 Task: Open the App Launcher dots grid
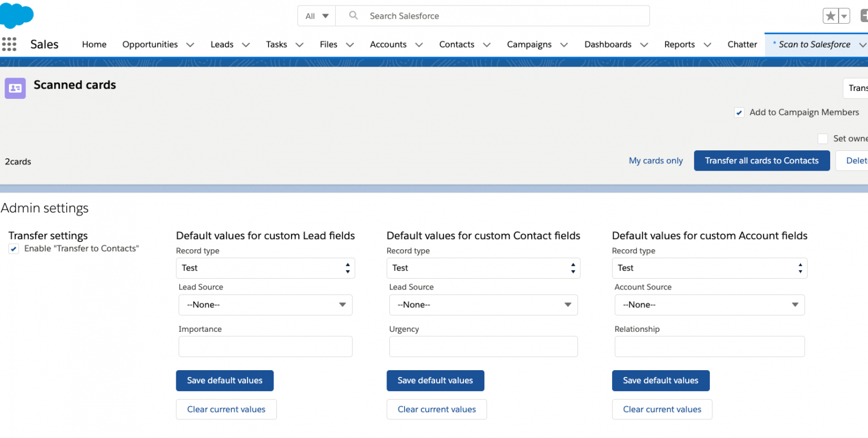click(9, 44)
